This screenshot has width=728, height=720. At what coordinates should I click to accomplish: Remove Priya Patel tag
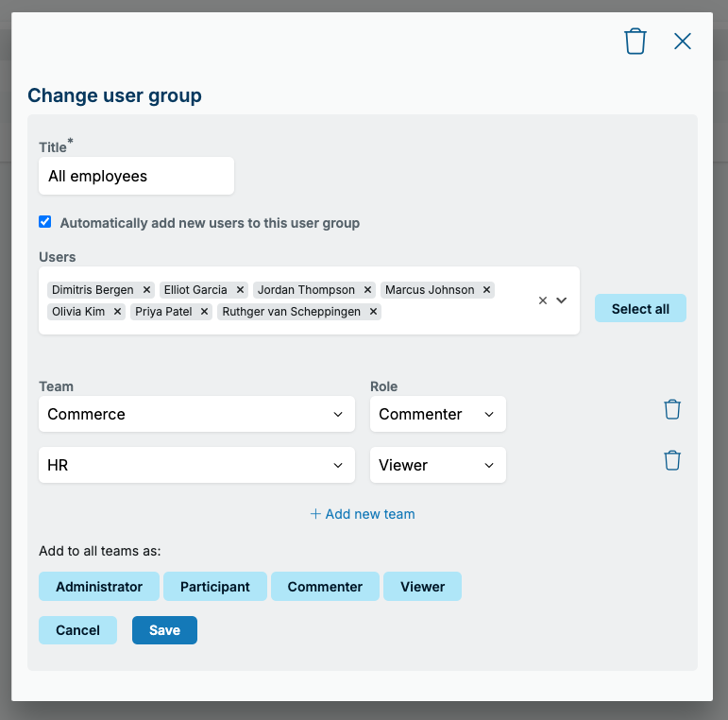click(204, 312)
